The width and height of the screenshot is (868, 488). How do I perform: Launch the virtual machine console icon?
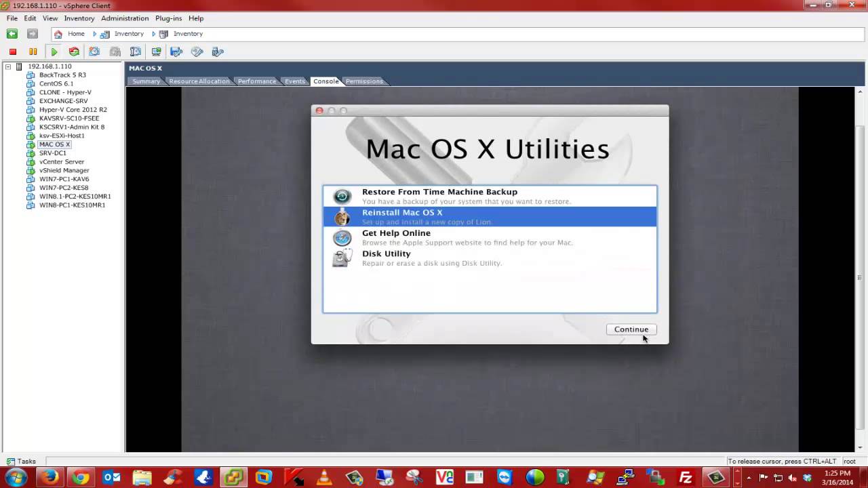click(156, 52)
